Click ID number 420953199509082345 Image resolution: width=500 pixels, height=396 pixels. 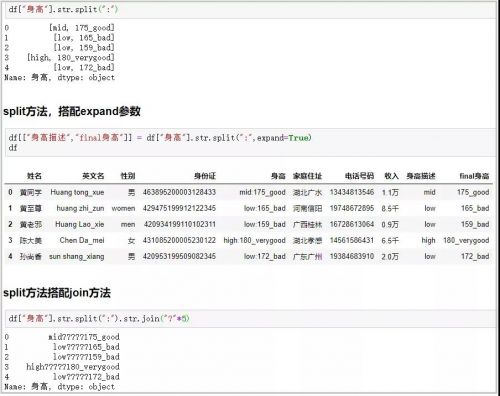[179, 256]
